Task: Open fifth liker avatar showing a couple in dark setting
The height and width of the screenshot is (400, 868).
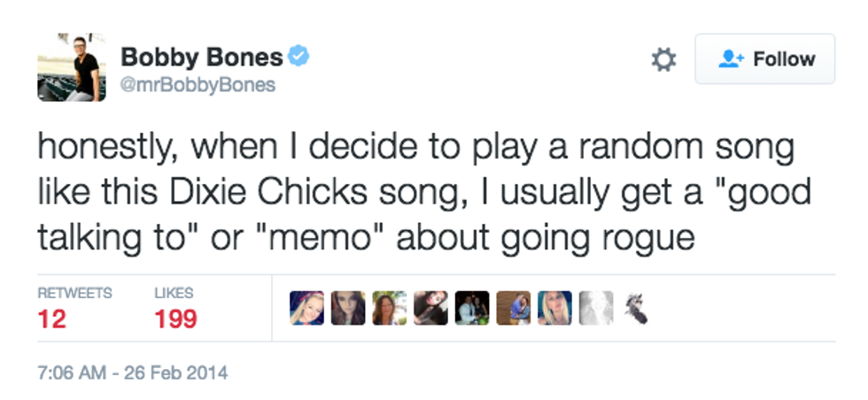Action: (x=471, y=308)
